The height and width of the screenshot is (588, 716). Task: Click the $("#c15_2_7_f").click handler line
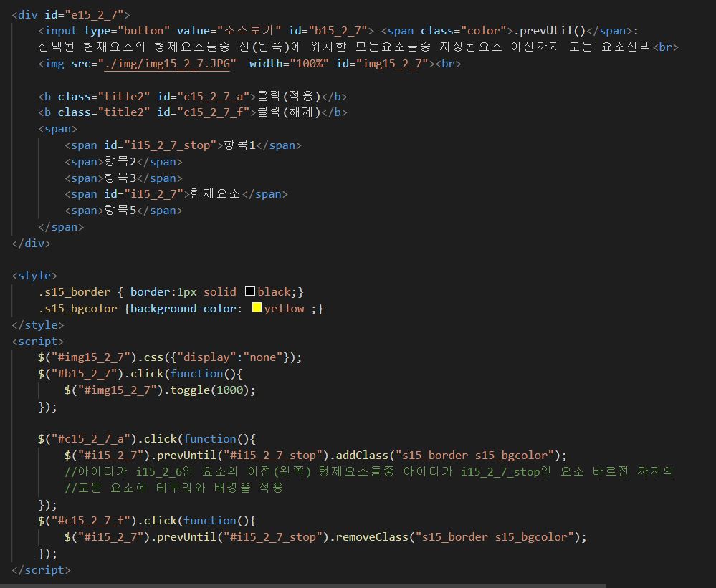pyautogui.click(x=147, y=521)
